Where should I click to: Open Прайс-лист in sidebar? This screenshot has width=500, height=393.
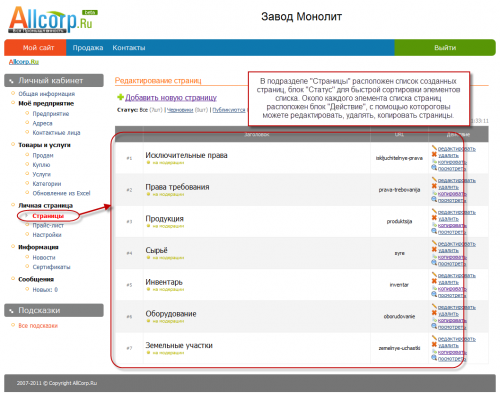point(48,225)
